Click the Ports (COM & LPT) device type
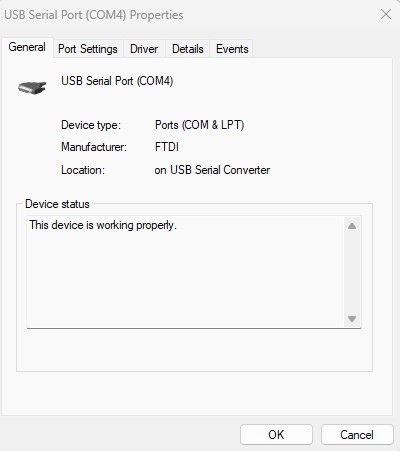This screenshot has width=400, height=451. 200,125
